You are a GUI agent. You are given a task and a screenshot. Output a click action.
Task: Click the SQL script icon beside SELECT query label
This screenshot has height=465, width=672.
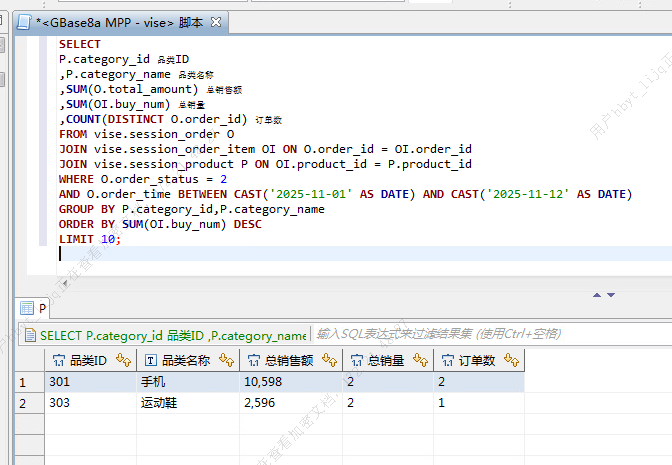(x=30, y=335)
